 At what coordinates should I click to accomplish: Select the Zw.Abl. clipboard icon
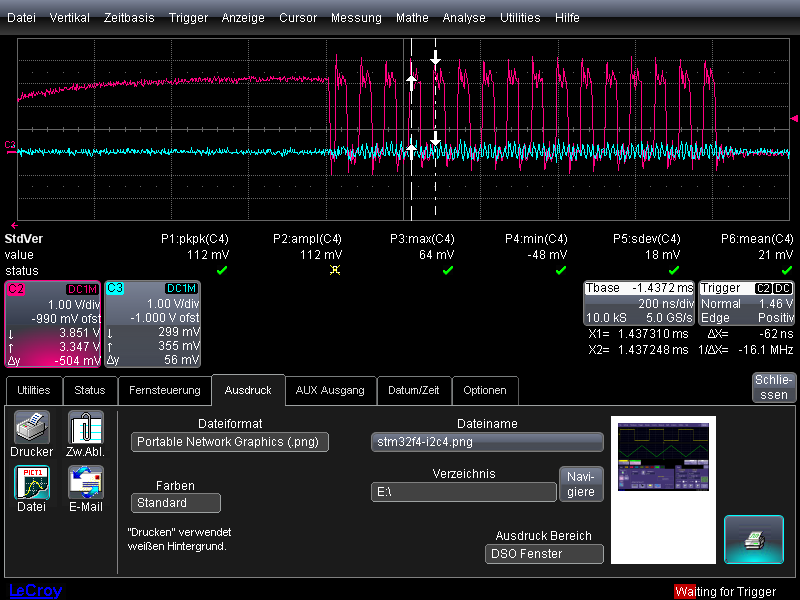tap(85, 428)
